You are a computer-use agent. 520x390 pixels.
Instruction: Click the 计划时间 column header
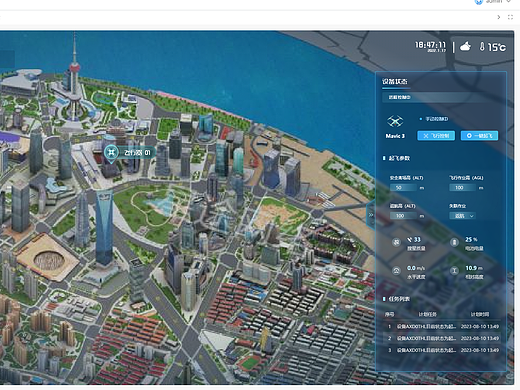tap(480, 314)
